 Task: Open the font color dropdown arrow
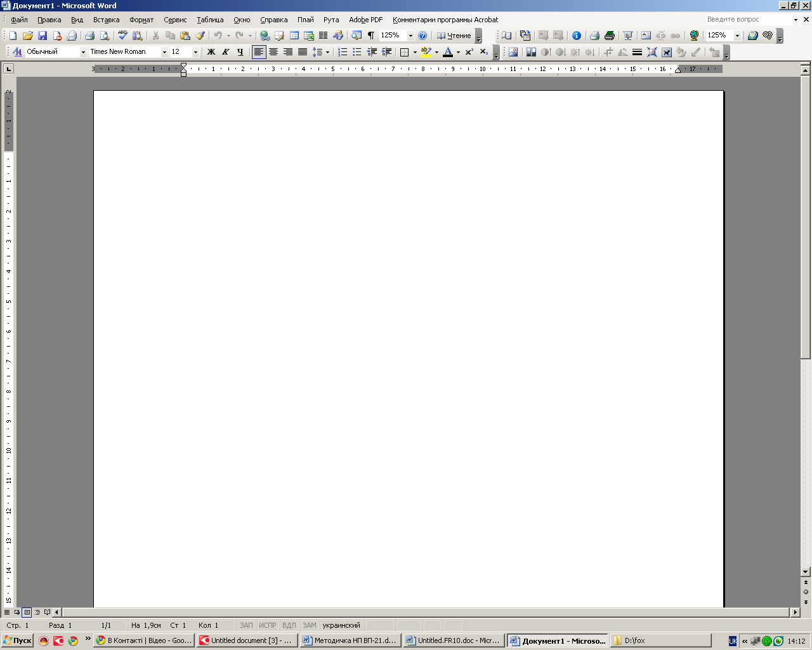(x=458, y=52)
